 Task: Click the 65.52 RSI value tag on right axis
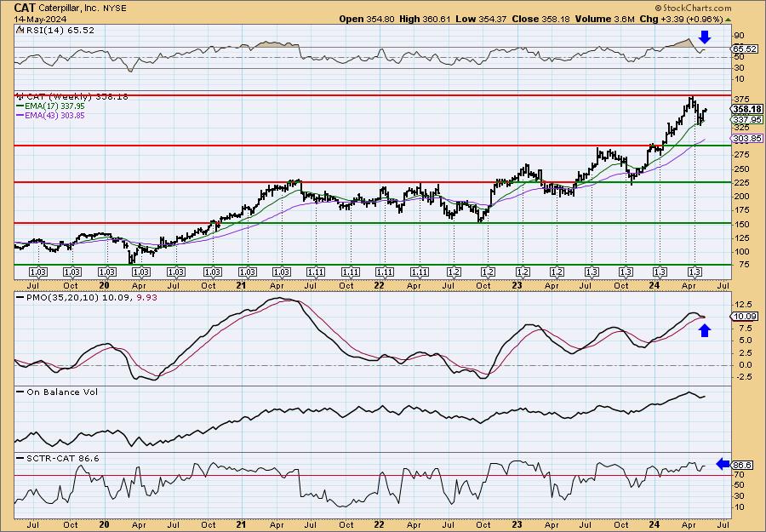pos(746,49)
